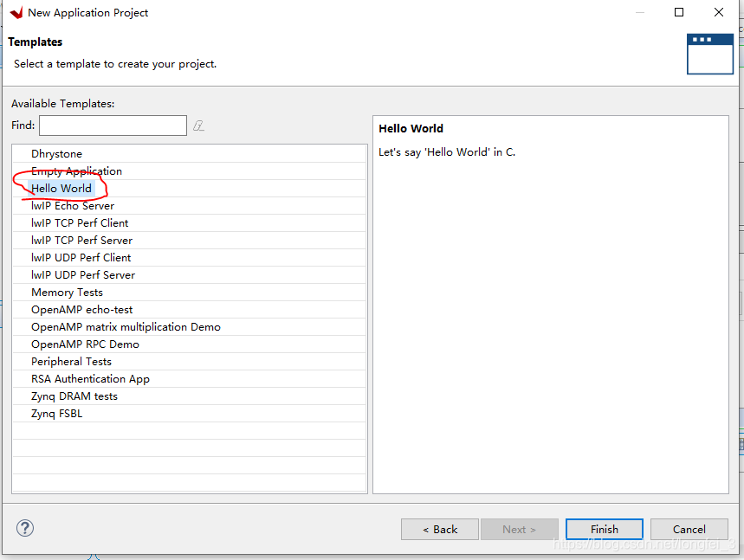
Task: Click the Find text input field
Action: (x=113, y=126)
